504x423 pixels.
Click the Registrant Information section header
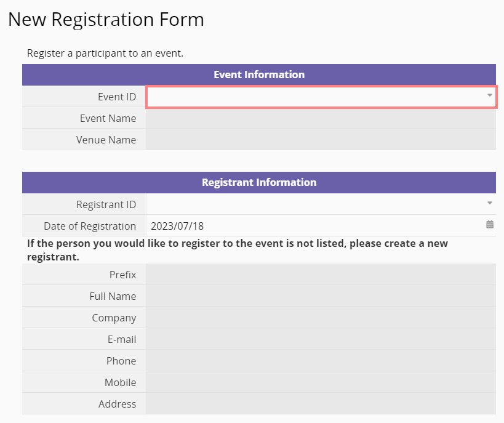pyautogui.click(x=259, y=182)
